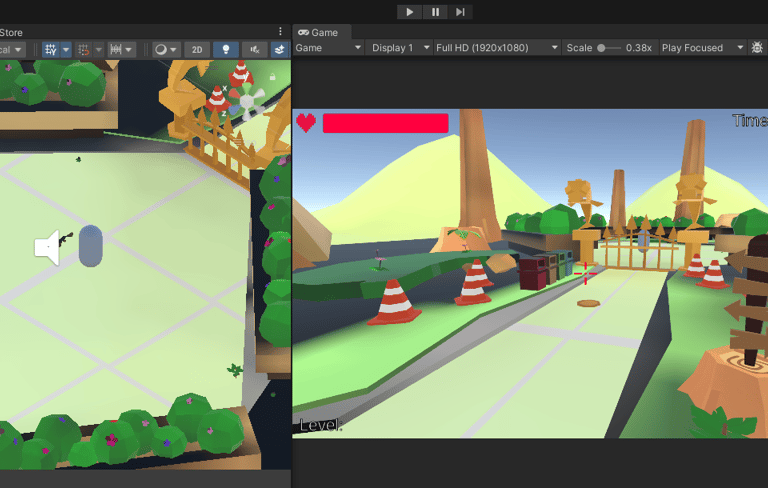Open the Local handle rotation dropdown

[12, 49]
